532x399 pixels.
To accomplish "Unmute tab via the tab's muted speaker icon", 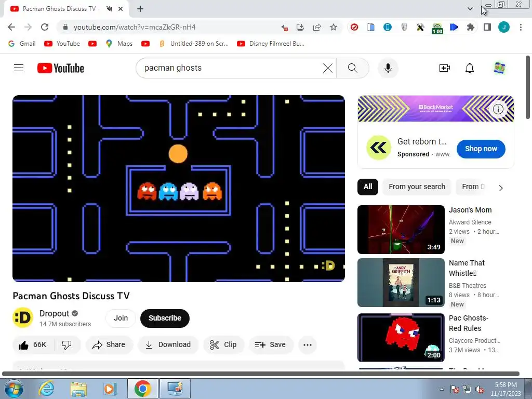I will point(109,9).
